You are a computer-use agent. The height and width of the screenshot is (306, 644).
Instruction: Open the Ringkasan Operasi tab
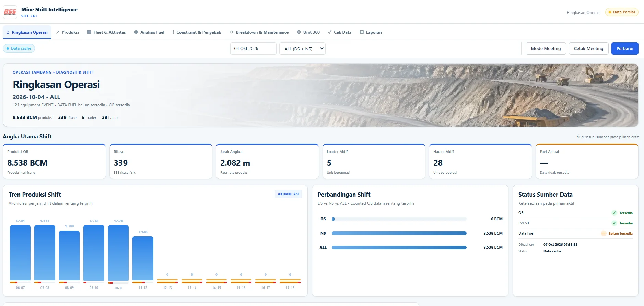[x=27, y=32]
